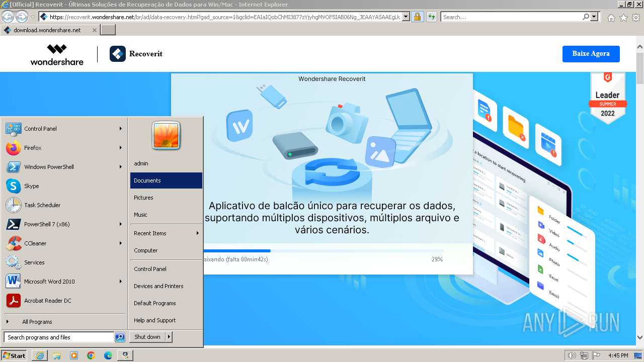Click the Internet Explorer taskbar icon
This screenshot has height=362, width=644.
click(x=40, y=355)
